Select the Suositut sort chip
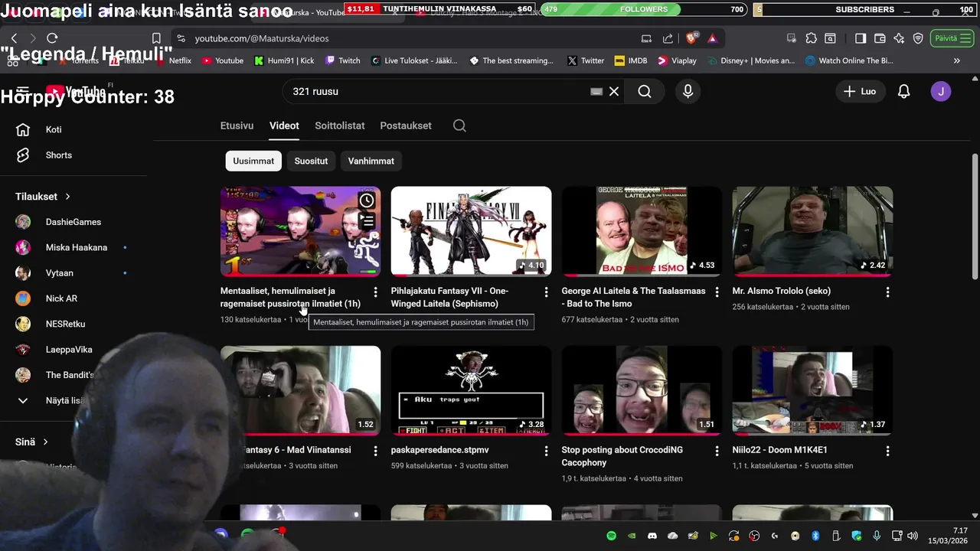This screenshot has height=551, width=980. [x=311, y=161]
